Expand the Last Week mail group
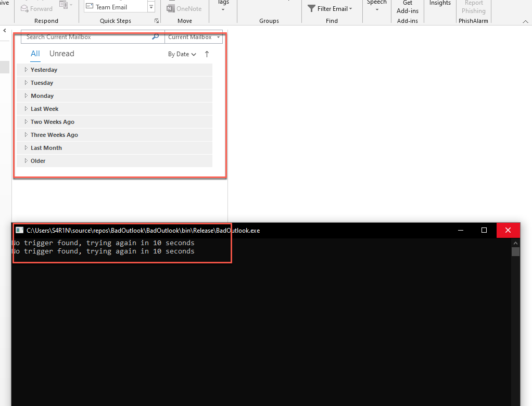Image resolution: width=532 pixels, height=406 pixels. click(26, 109)
